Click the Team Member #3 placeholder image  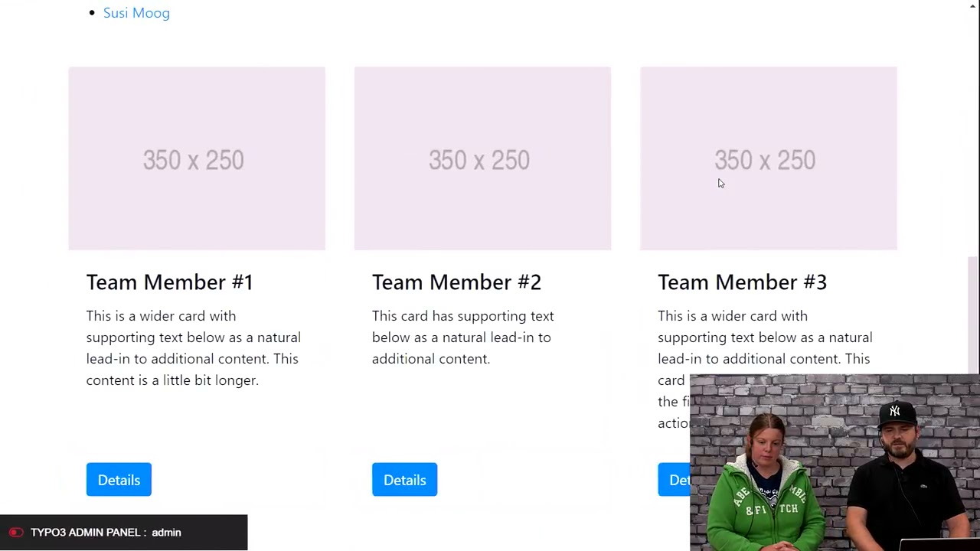(x=768, y=158)
